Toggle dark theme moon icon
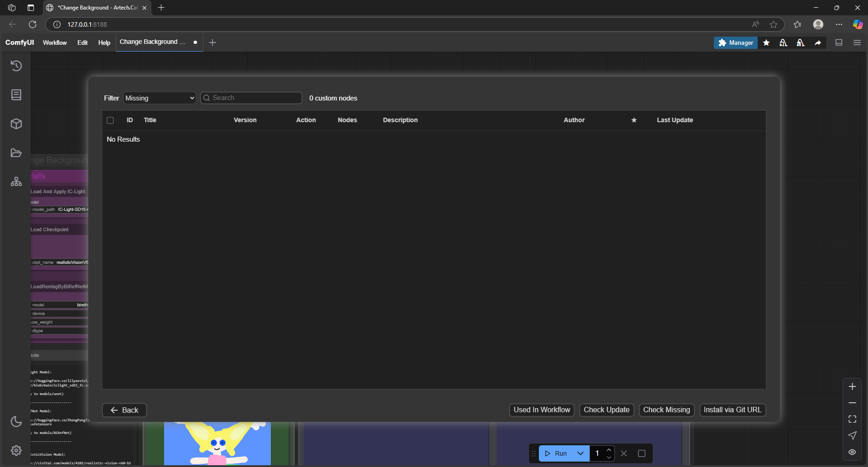This screenshot has width=868, height=467. click(x=16, y=421)
